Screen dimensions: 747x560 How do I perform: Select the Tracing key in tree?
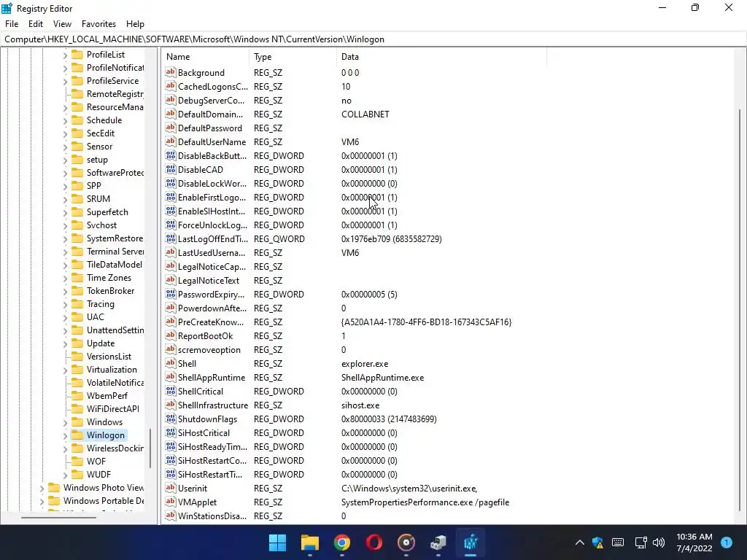click(x=101, y=304)
